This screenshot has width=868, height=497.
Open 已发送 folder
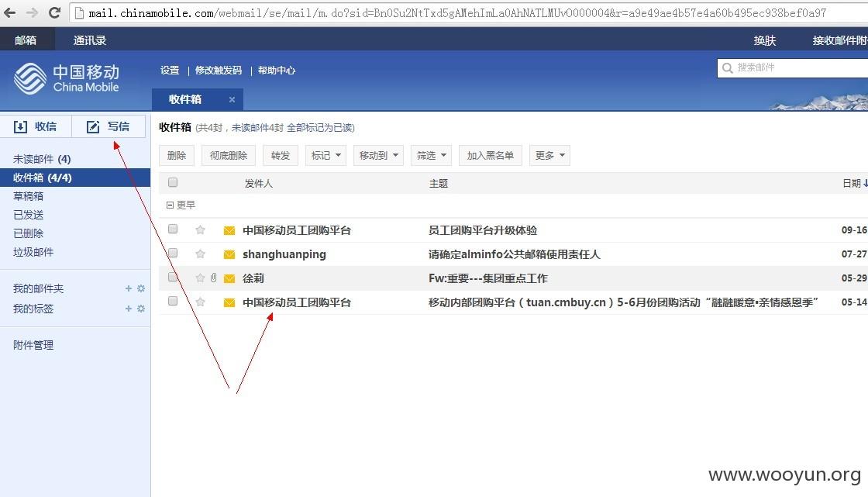28,215
